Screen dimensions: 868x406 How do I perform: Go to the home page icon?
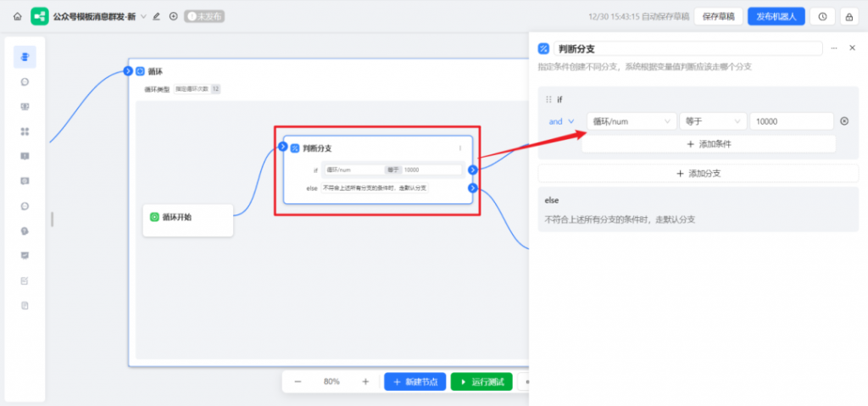[17, 17]
